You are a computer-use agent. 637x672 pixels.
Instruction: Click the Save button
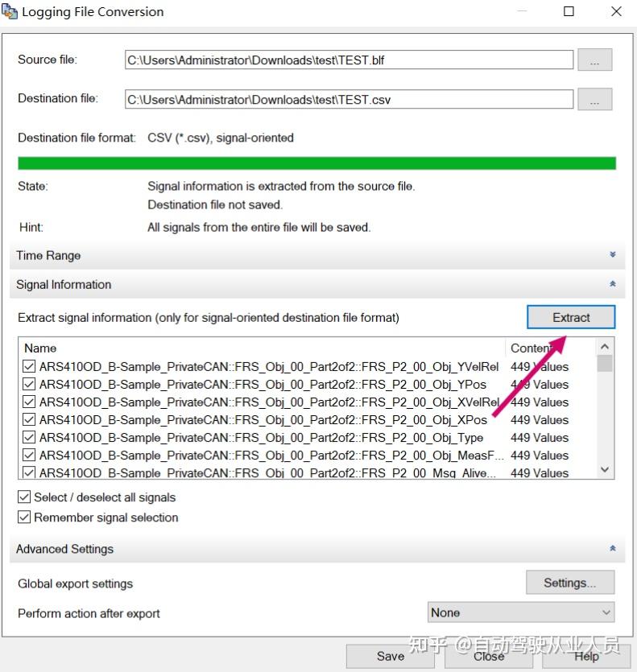pos(391,656)
